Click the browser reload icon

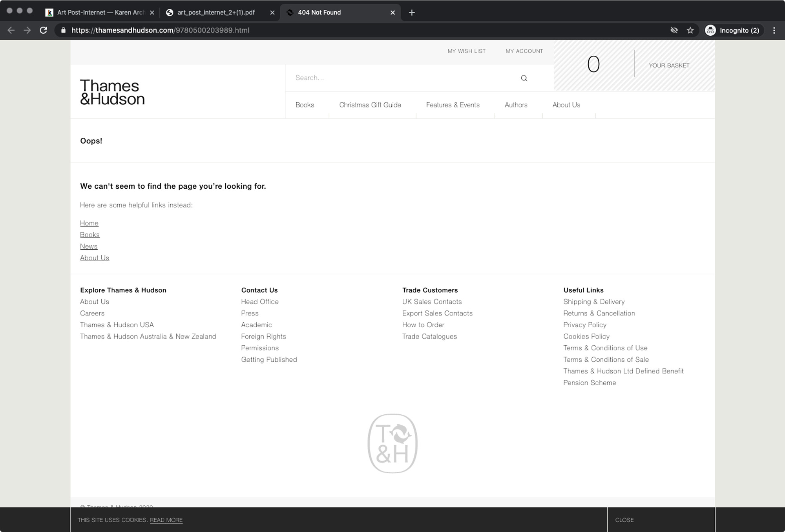tap(43, 30)
